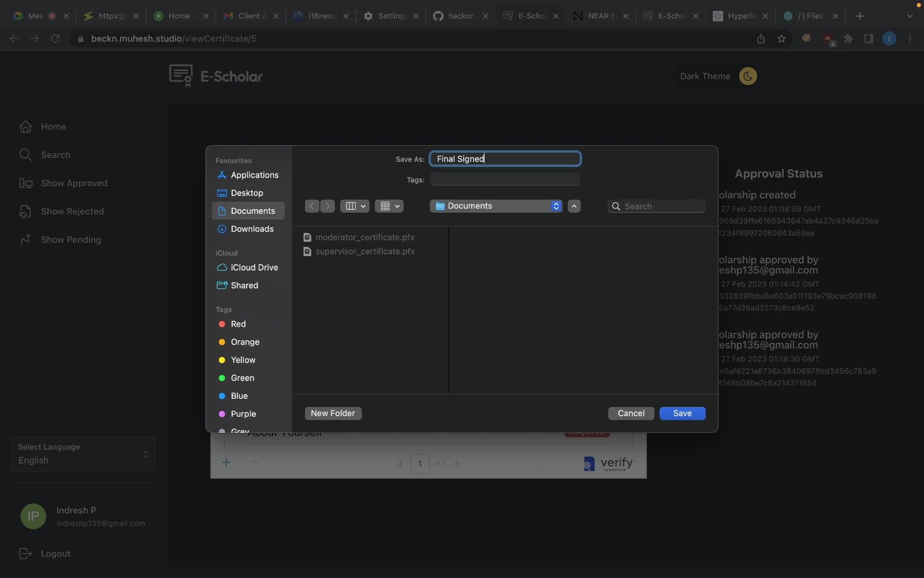Open a new browser tab
This screenshot has width=924, height=578.
(x=860, y=16)
